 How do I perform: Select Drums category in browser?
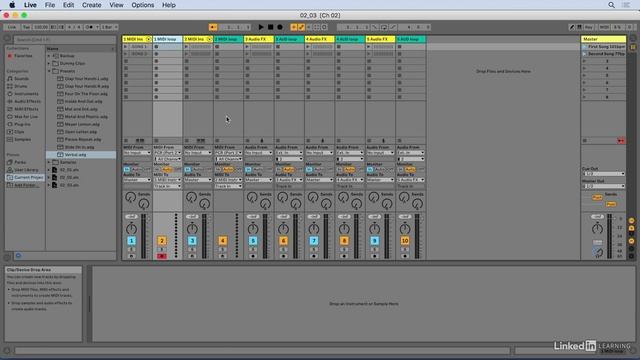pos(20,86)
